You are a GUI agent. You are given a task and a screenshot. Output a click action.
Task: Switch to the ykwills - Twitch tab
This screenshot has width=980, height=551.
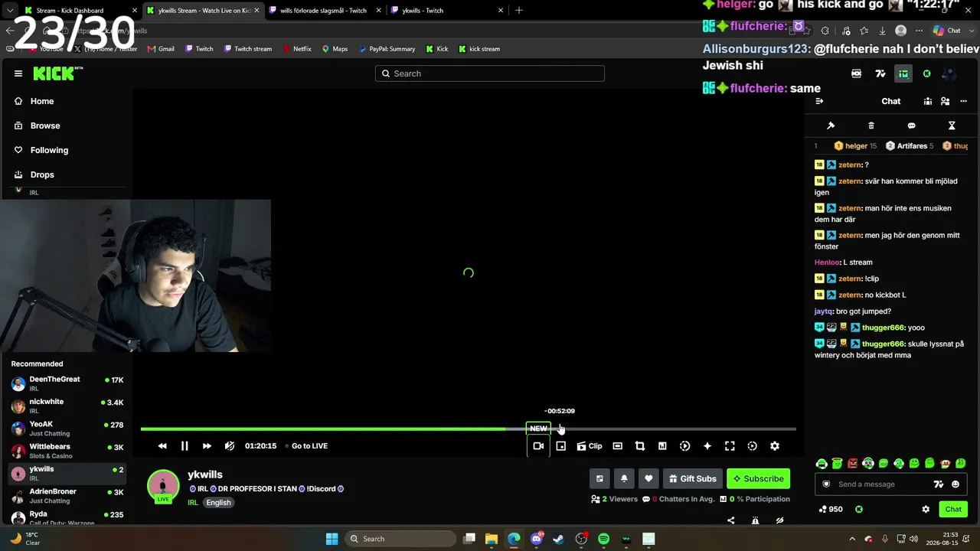pyautogui.click(x=446, y=11)
